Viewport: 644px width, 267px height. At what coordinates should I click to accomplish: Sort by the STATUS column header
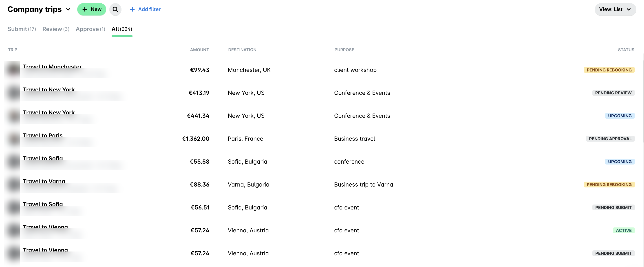click(626, 50)
